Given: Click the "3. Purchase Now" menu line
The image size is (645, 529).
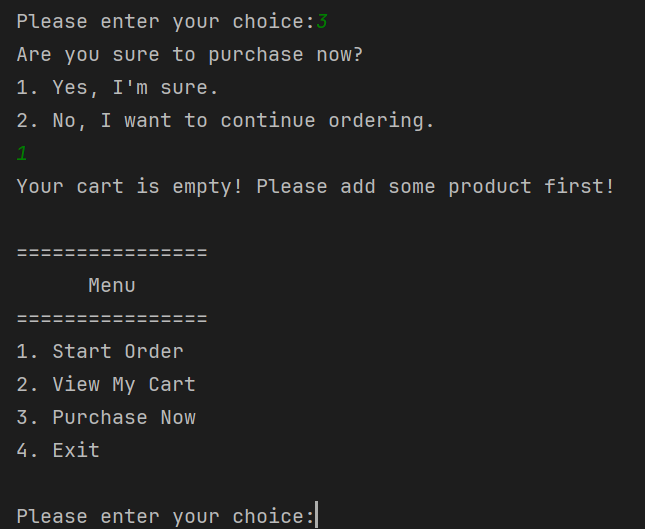Looking at the screenshot, I should pos(106,417).
